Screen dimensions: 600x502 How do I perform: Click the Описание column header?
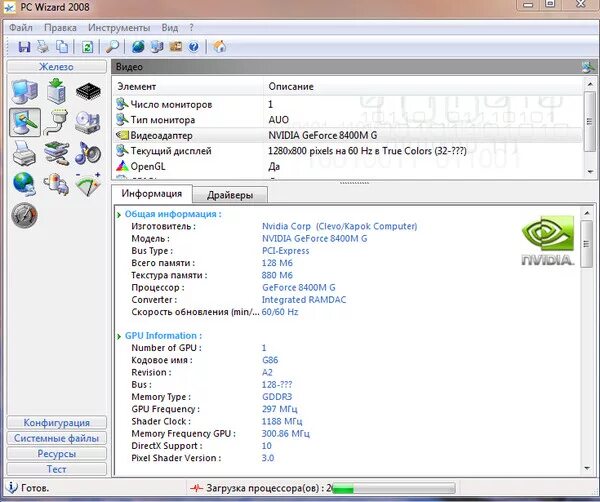point(424,86)
